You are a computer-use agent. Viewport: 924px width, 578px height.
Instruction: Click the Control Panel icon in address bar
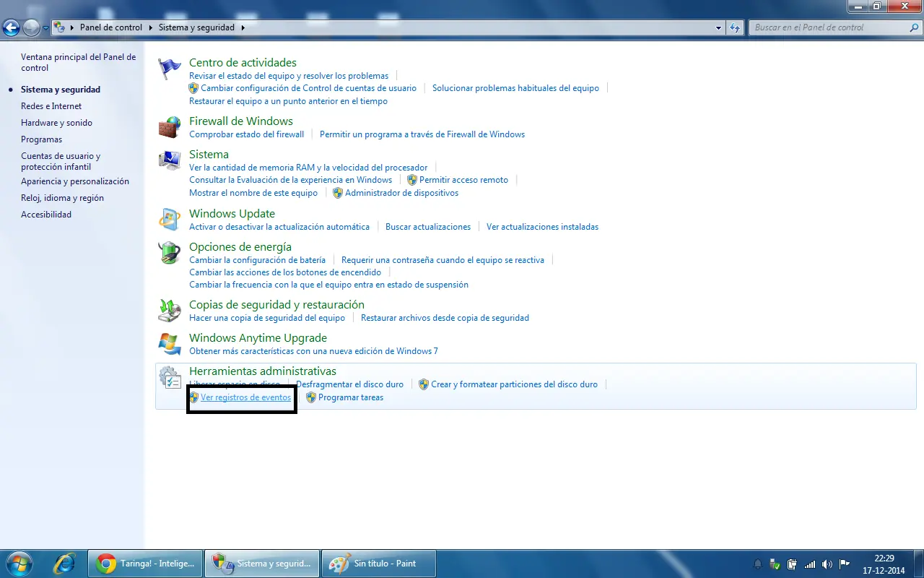pyautogui.click(x=60, y=27)
